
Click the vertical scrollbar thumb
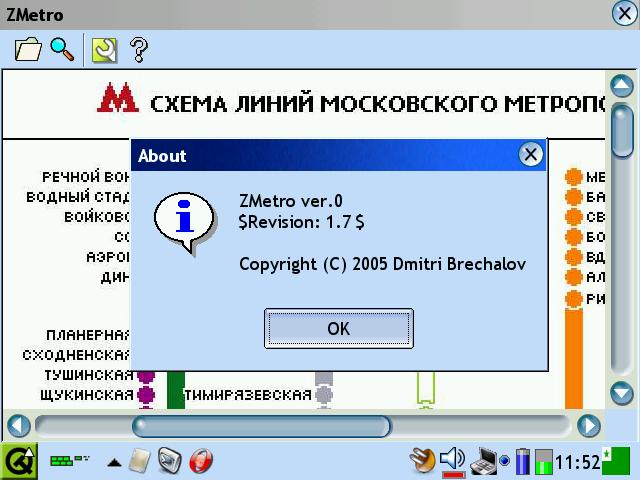click(x=622, y=131)
